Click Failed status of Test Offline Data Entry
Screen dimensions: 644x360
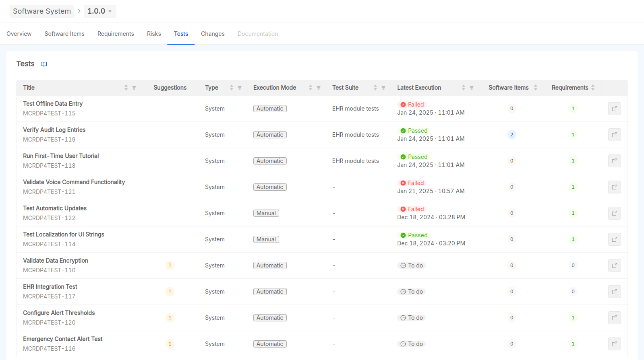tap(412, 105)
